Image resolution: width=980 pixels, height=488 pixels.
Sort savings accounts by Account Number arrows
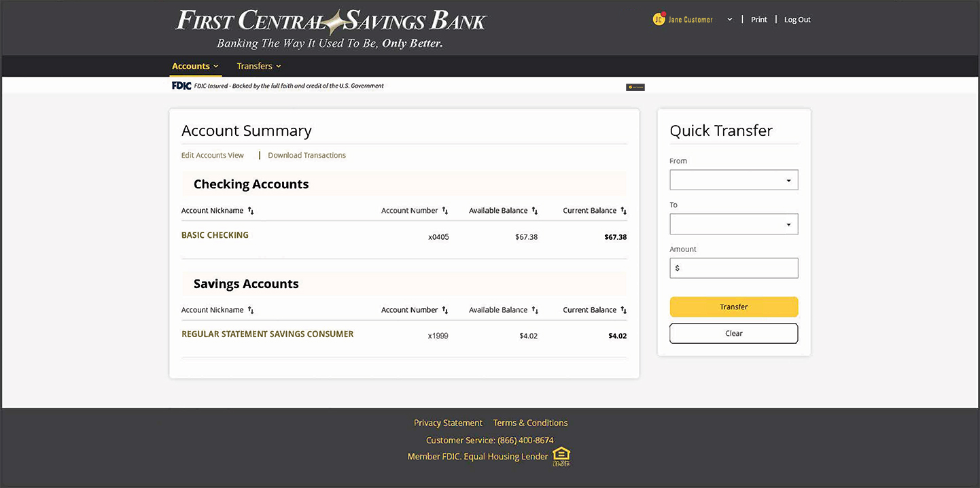445,311
